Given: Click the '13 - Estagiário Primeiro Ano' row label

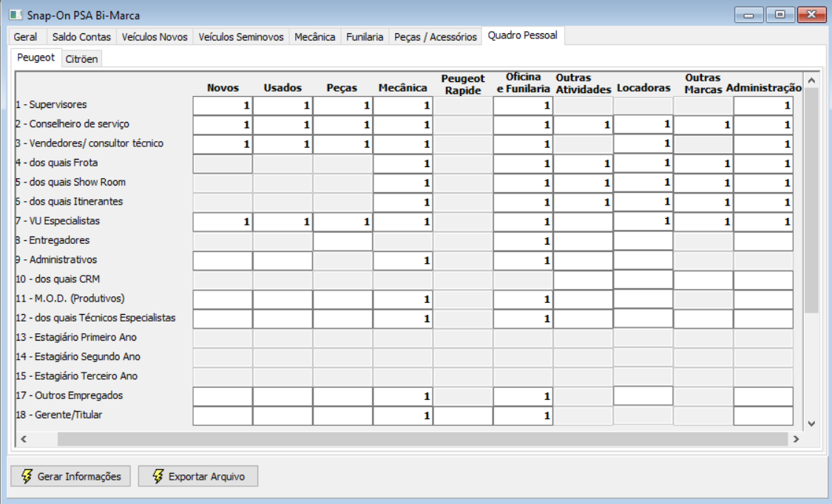Looking at the screenshot, I should 76,337.
